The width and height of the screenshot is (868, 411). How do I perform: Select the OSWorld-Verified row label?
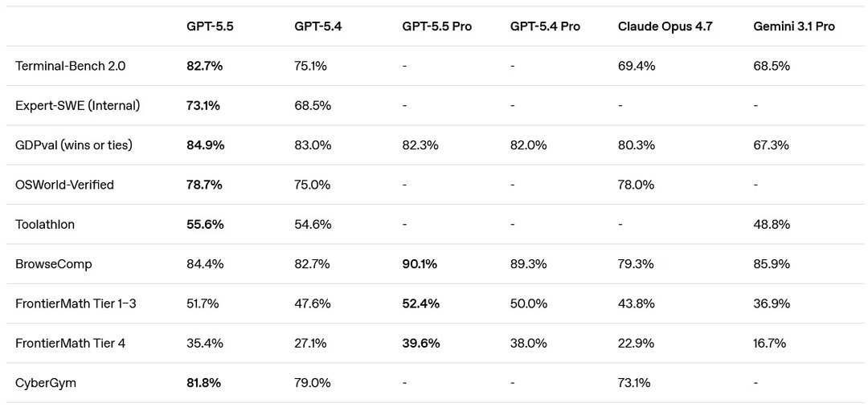pyautogui.click(x=64, y=185)
